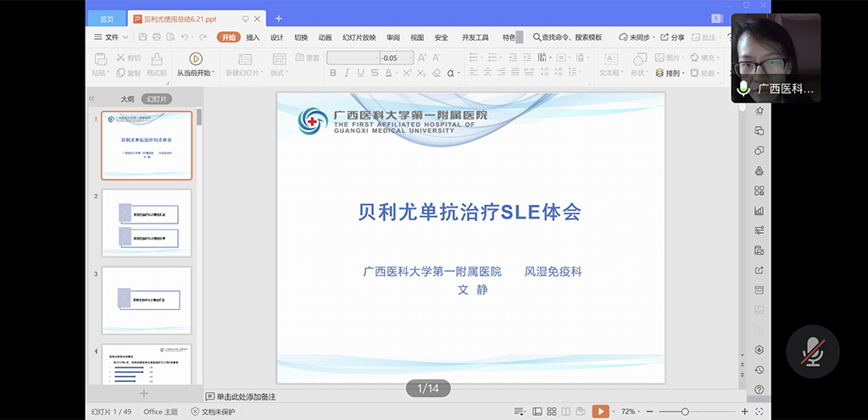Click the Print Preview icon

pyautogui.click(x=170, y=37)
